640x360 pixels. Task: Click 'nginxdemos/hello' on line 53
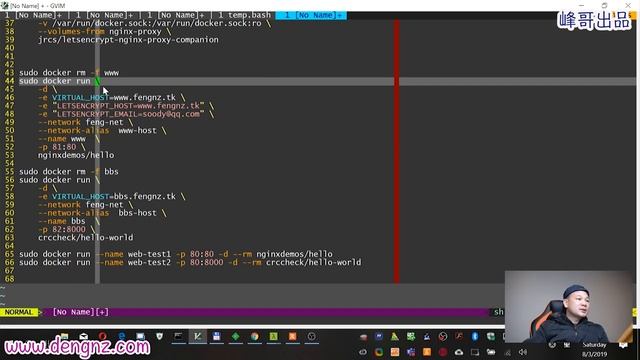pyautogui.click(x=76, y=155)
